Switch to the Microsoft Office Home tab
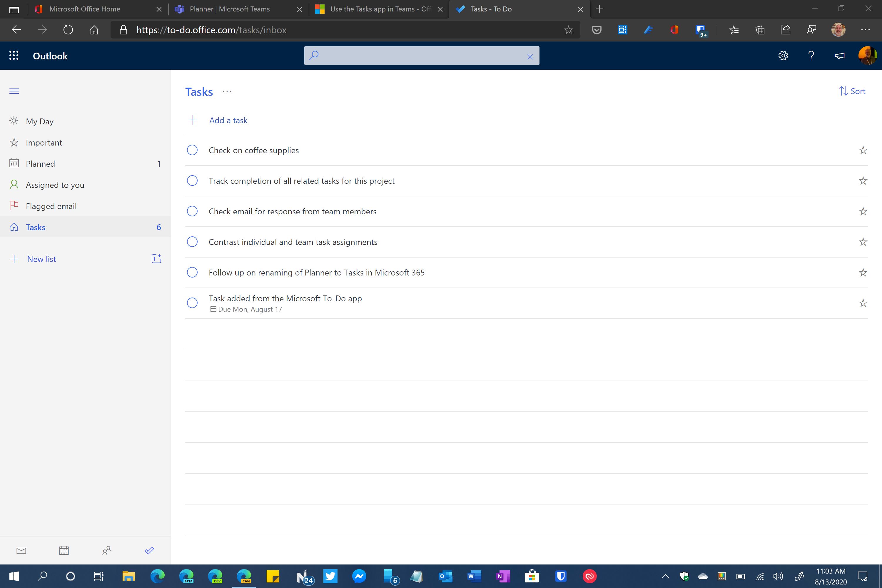Viewport: 882px width, 588px height. [85, 9]
